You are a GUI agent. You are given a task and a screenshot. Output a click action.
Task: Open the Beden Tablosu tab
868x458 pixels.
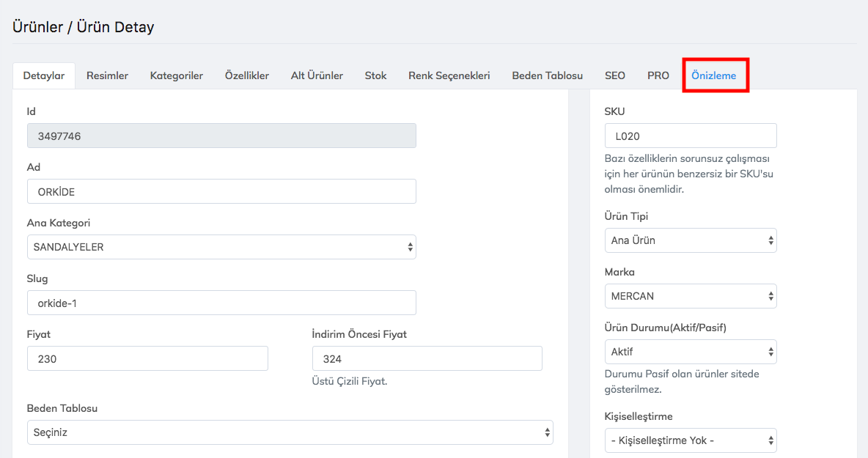coord(547,75)
